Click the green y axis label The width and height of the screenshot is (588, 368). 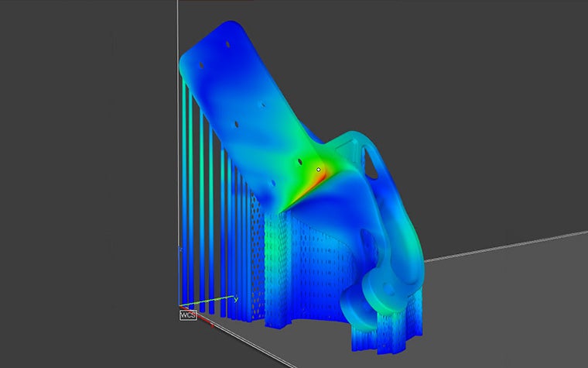236,299
